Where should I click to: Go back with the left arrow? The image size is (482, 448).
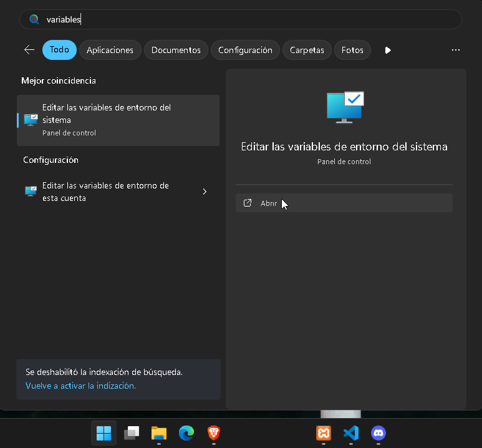[x=29, y=50]
